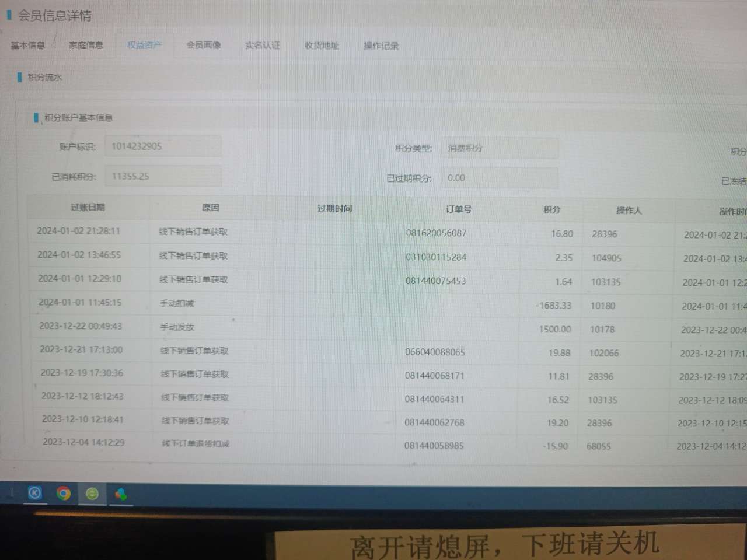The height and width of the screenshot is (560, 747).
Task: Click order number 081620056087
Action: pos(436,233)
